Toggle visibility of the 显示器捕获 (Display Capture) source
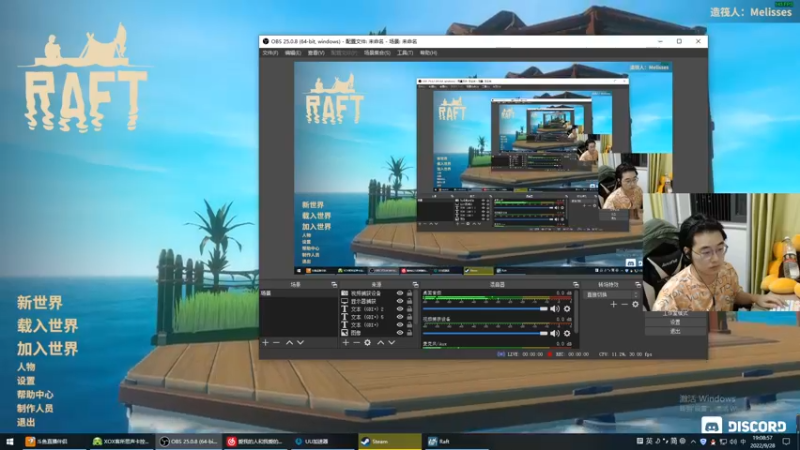The width and height of the screenshot is (800, 450). coord(400,302)
